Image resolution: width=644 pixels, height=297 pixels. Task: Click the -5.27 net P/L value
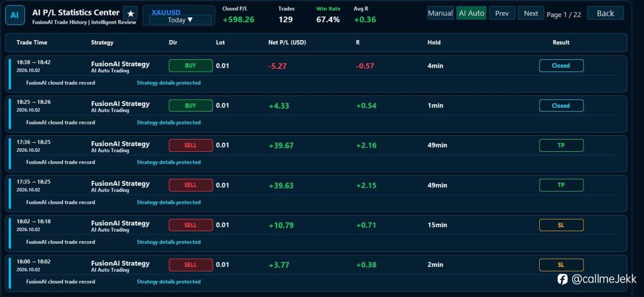pos(277,66)
